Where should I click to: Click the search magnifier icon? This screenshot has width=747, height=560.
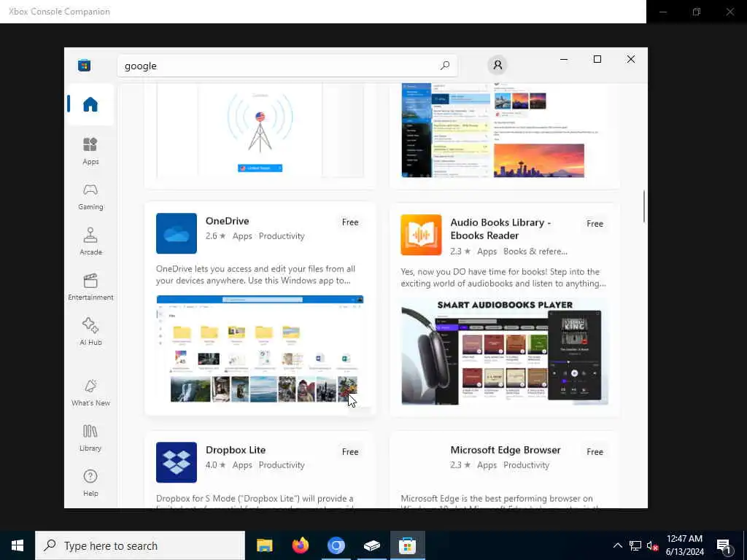point(445,66)
